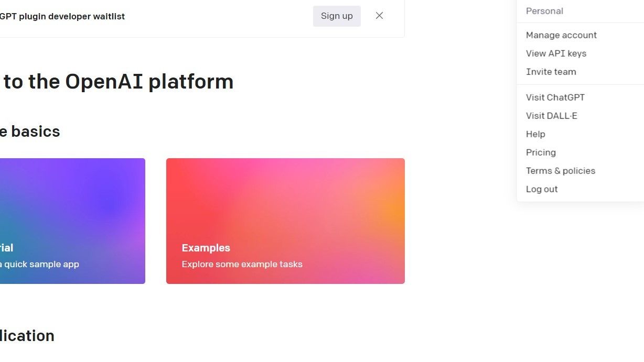Open the Pricing page
The width and height of the screenshot is (644, 362).
click(541, 152)
